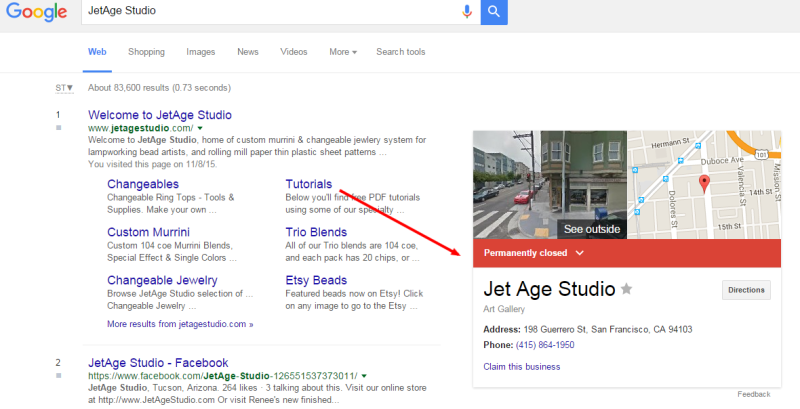
Task: Click the Art Gallery category text
Action: pyautogui.click(x=504, y=309)
